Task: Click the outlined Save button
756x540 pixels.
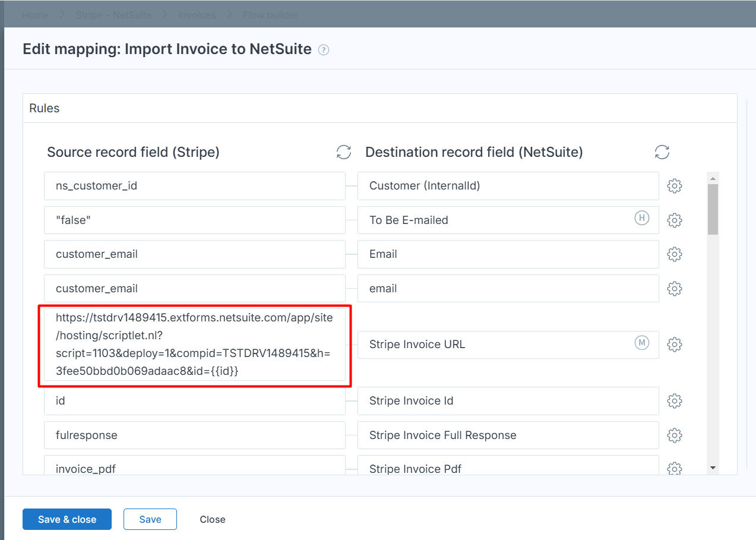Action: click(150, 519)
